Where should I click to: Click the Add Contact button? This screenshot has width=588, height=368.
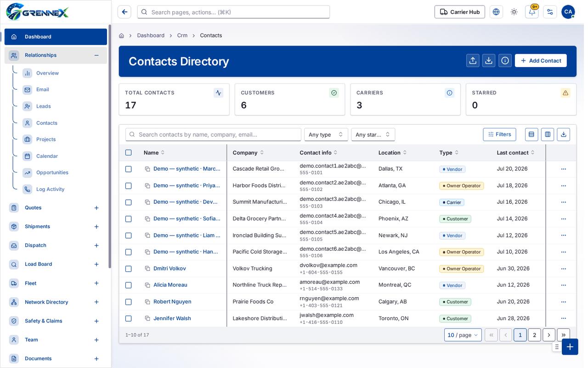tap(541, 61)
